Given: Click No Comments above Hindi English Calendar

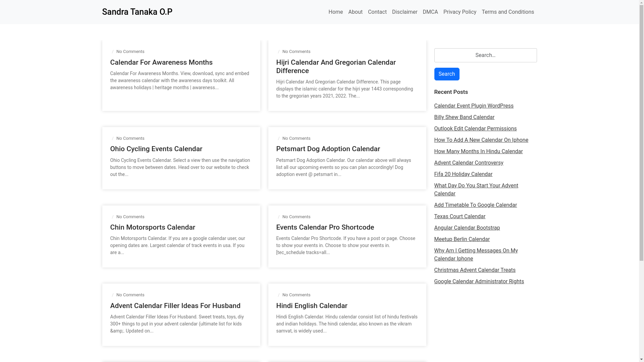Looking at the screenshot, I should tap(296, 295).
